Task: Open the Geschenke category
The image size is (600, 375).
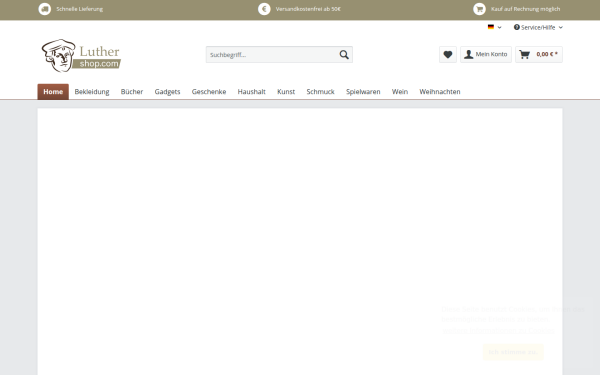Action: click(209, 92)
